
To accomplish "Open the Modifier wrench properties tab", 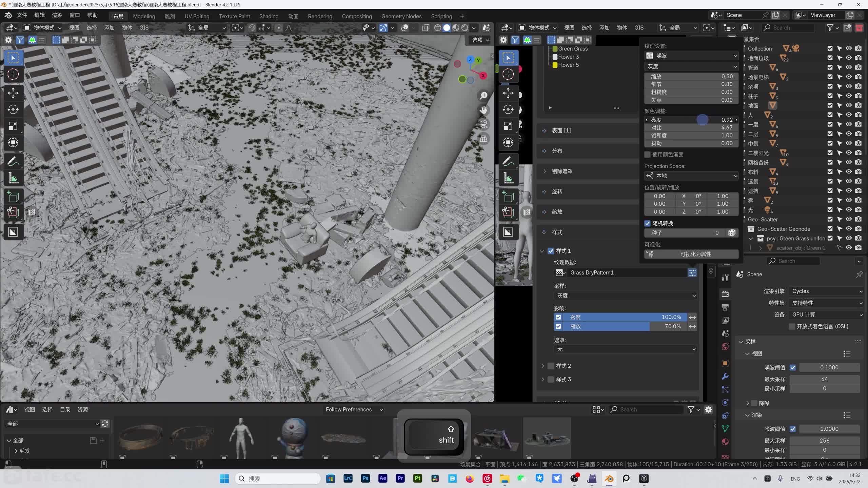I will pos(725,376).
